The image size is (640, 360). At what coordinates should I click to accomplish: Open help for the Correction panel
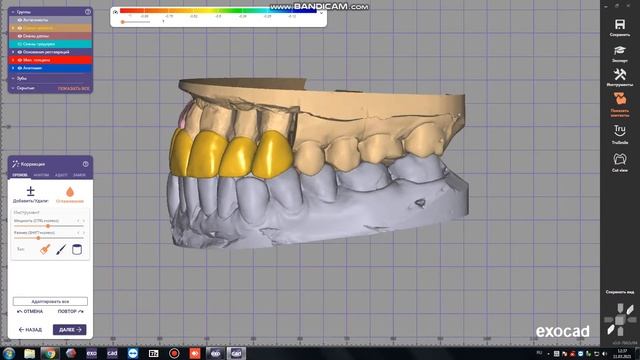(86, 164)
